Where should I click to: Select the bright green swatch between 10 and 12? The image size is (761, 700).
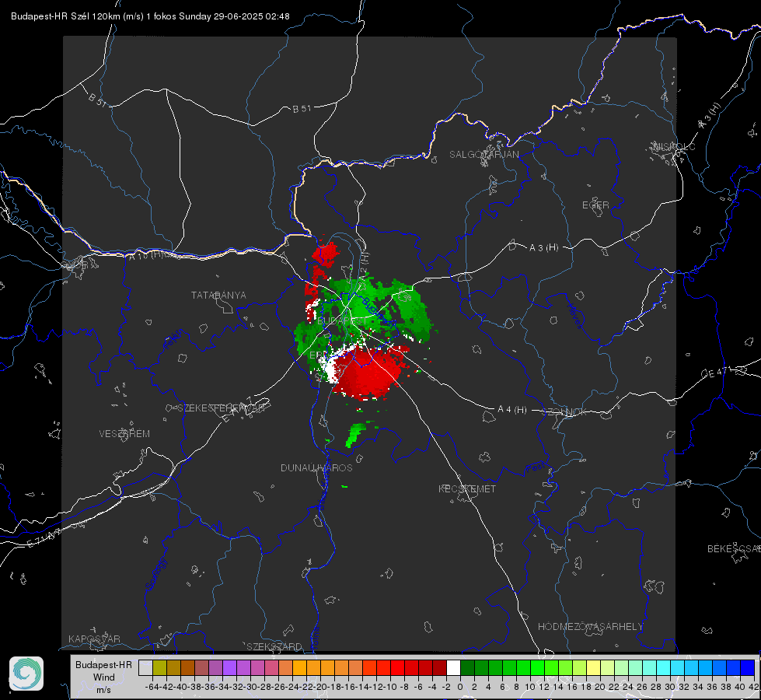click(537, 667)
